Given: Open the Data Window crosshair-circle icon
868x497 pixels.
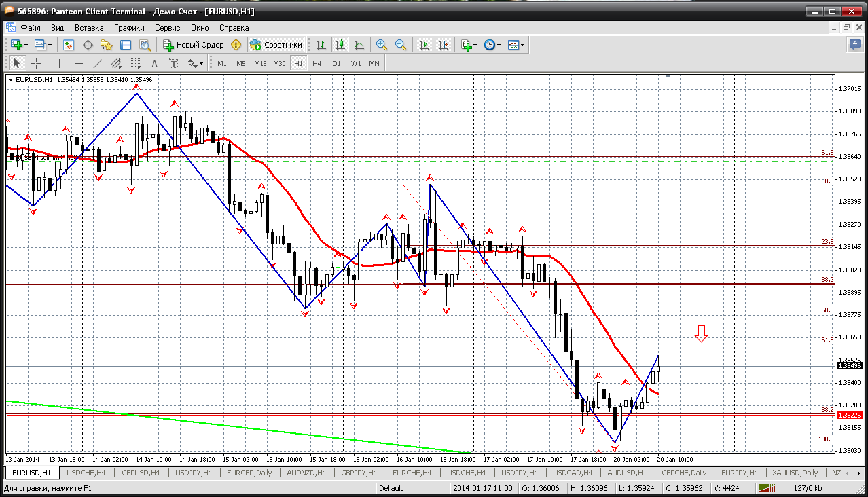Looking at the screenshot, I should click(x=88, y=45).
